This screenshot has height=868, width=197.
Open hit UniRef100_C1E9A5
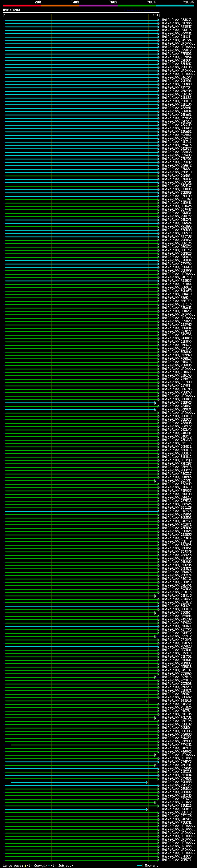pyautogui.click(x=177, y=23)
